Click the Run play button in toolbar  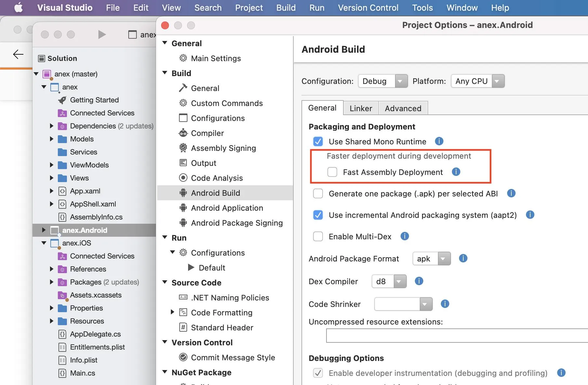[x=102, y=34]
